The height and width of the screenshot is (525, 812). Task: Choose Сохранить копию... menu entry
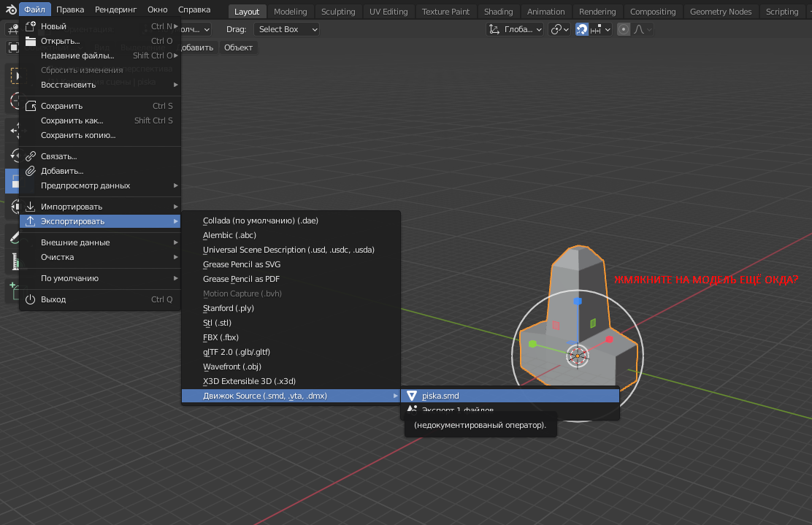coord(100,135)
